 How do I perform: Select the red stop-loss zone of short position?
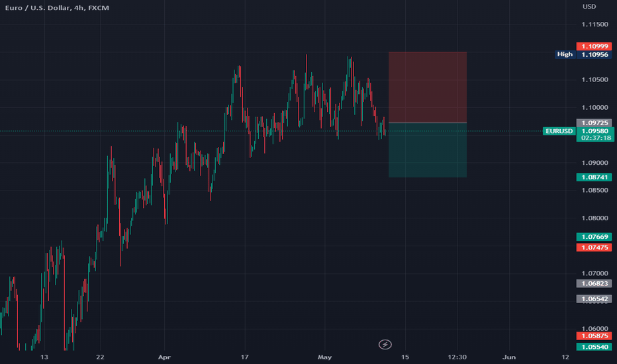coord(428,87)
